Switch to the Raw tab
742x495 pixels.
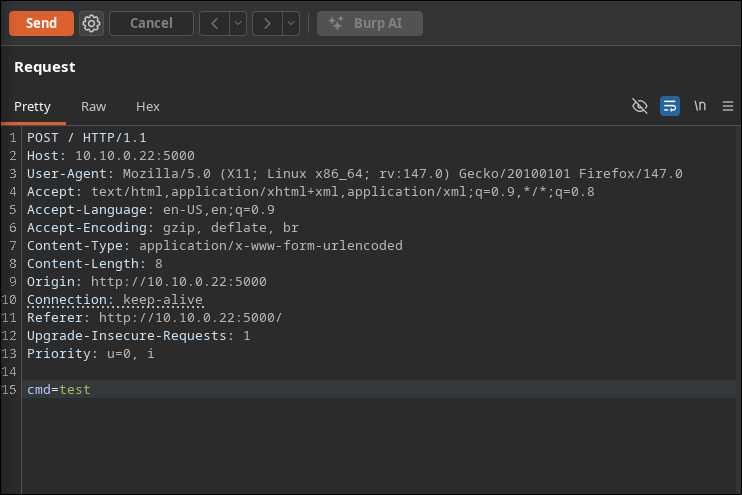point(93,106)
